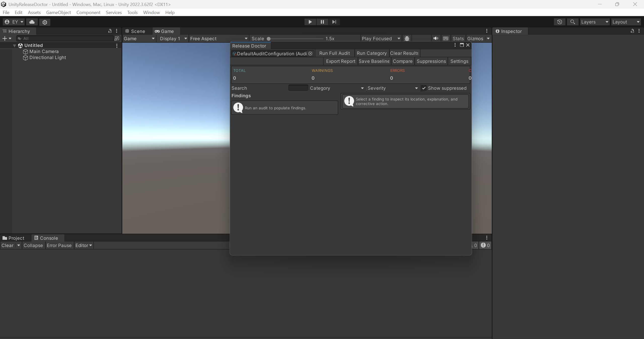Screen dimensions: 644x339
Task: Open the Untitled scene options kebab
Action: [x=117, y=45]
